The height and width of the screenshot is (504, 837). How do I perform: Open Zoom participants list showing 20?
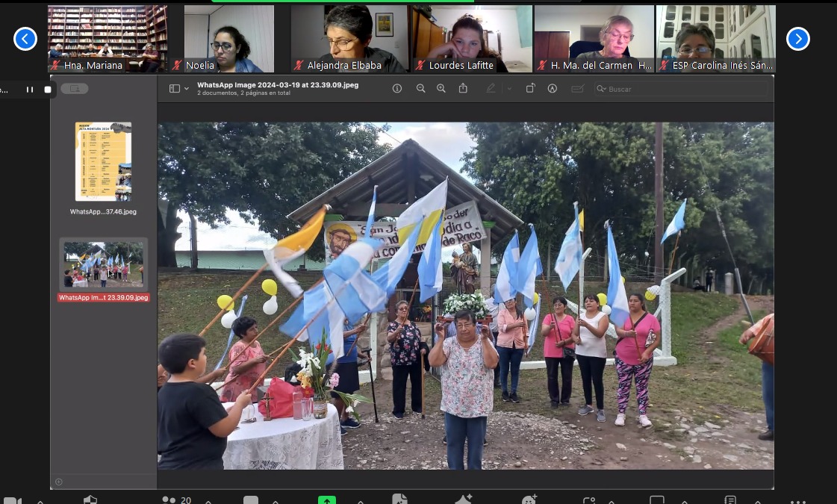[177, 500]
